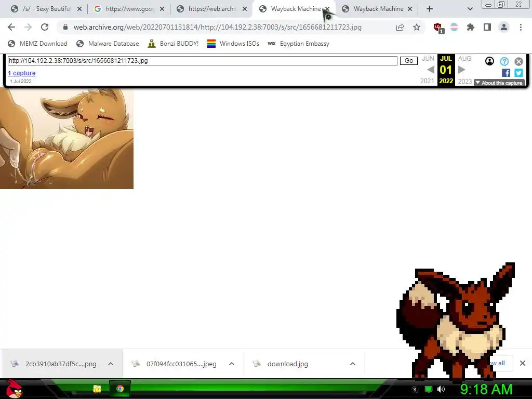Open the file folder taskbar icon
The height and width of the screenshot is (399, 532).
click(x=97, y=389)
